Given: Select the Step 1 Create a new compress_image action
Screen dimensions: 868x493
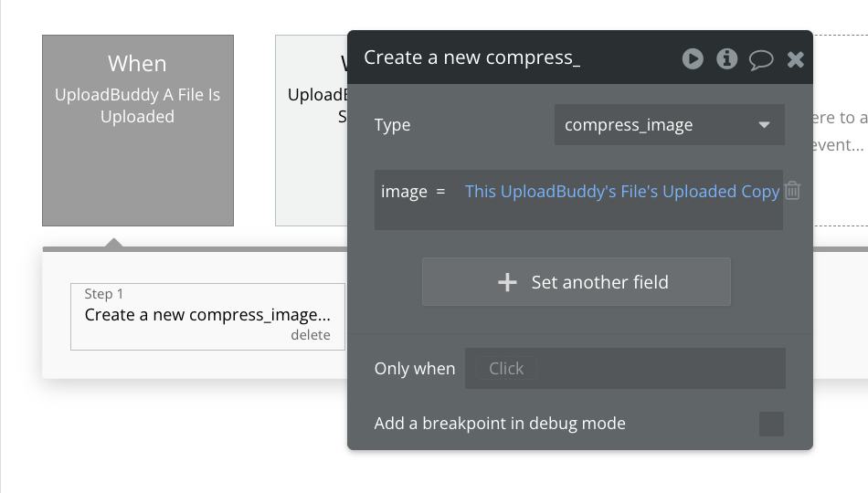Looking at the screenshot, I should [207, 317].
